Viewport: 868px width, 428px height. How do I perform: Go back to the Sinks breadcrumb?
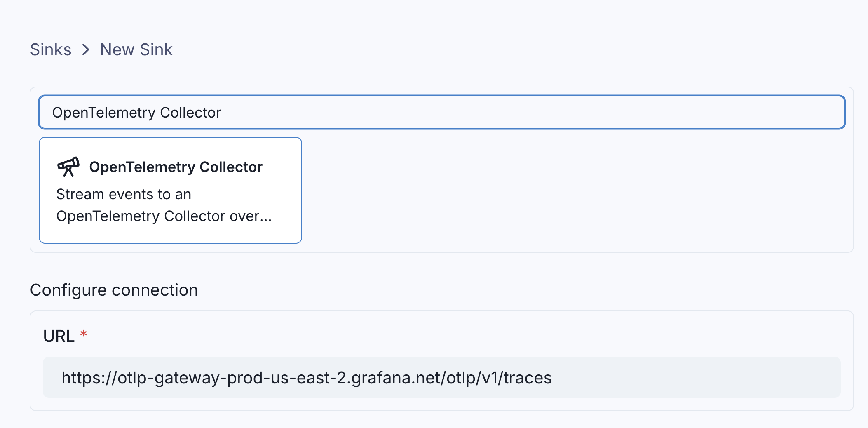coord(51,50)
